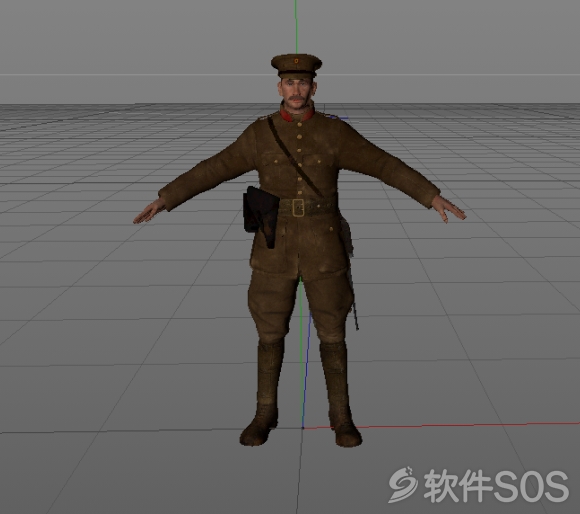
Task: Select the diagonal leather shoulder strap
Action: click(x=294, y=156)
